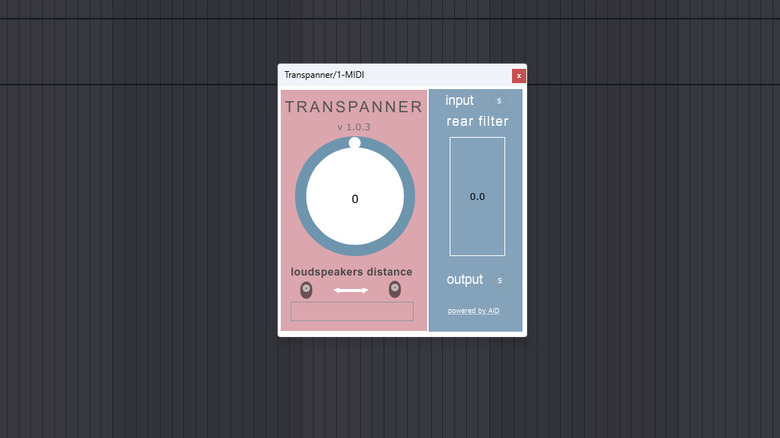Click the rear filter label
780x438 pixels.
tap(477, 122)
